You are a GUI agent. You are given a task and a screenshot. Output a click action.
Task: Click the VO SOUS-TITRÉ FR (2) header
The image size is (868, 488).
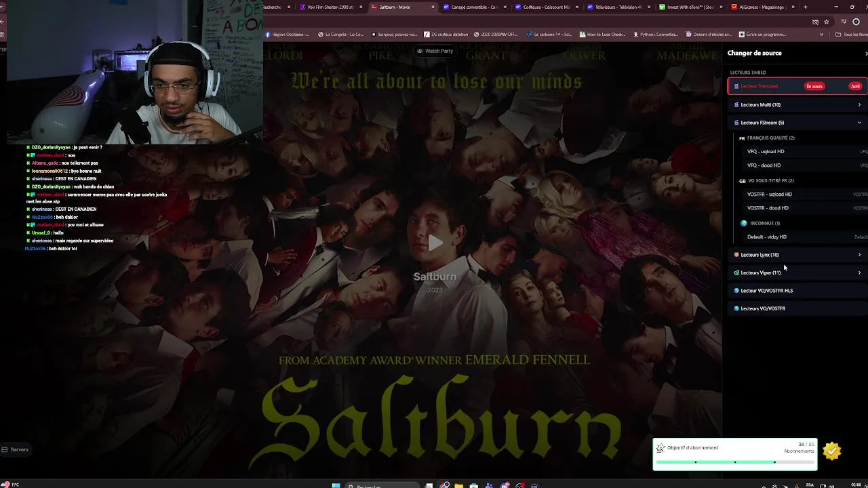coord(771,180)
